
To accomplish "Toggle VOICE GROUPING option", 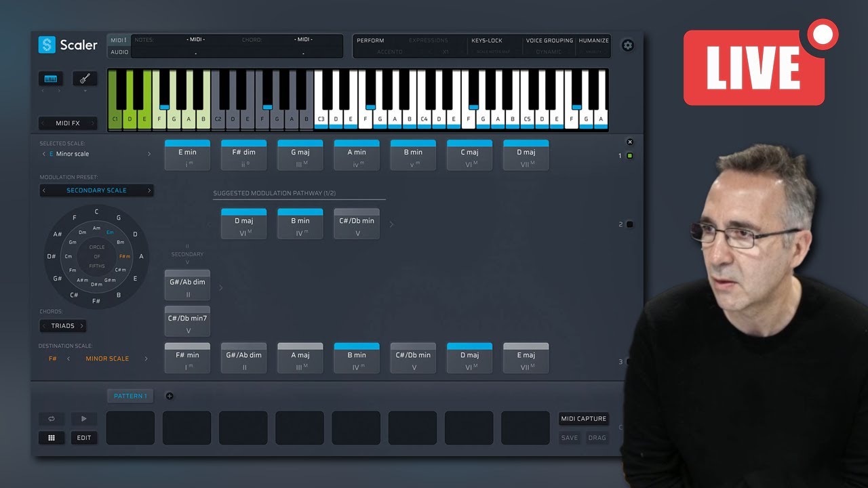I will (x=549, y=41).
